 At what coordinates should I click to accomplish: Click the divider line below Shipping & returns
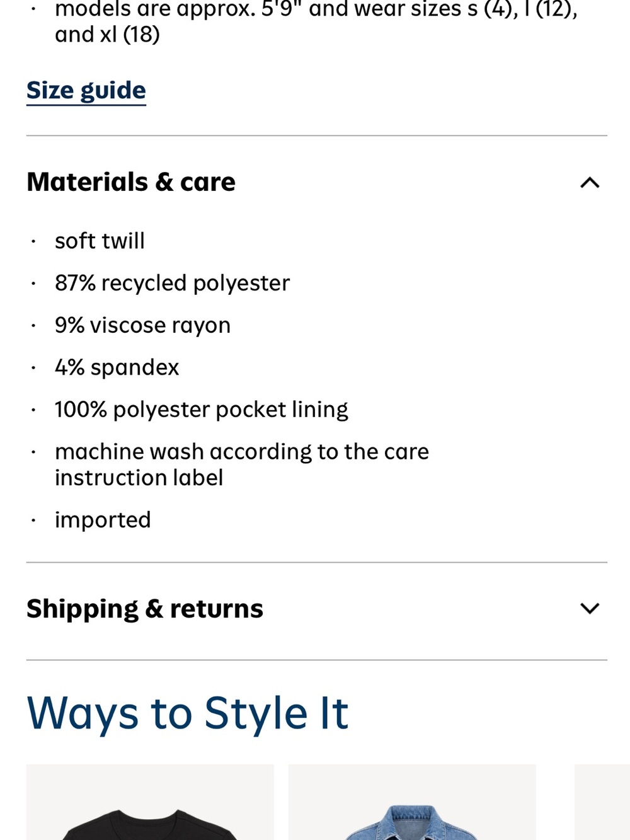pos(317,660)
